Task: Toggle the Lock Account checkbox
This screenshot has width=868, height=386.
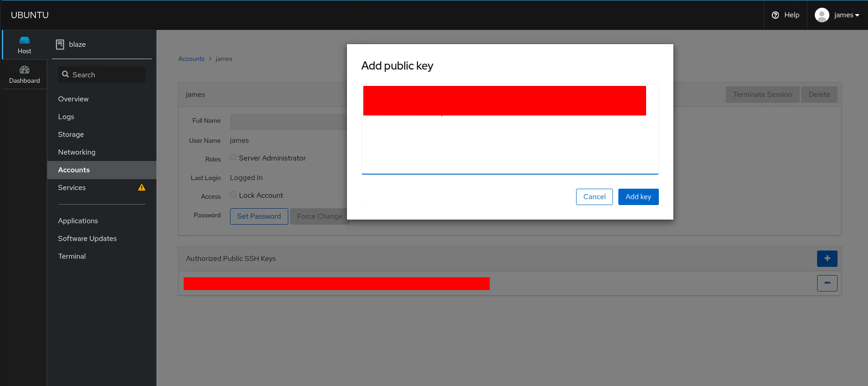Action: tap(233, 195)
